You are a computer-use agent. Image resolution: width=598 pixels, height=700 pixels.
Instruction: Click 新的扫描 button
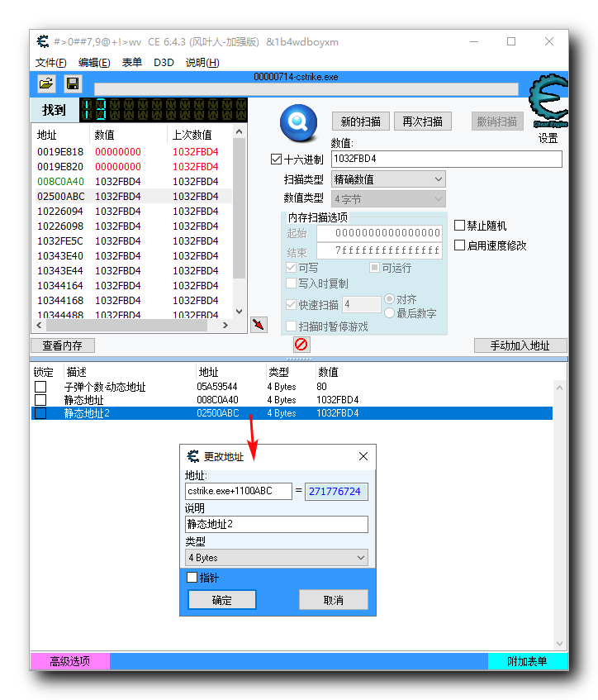361,121
